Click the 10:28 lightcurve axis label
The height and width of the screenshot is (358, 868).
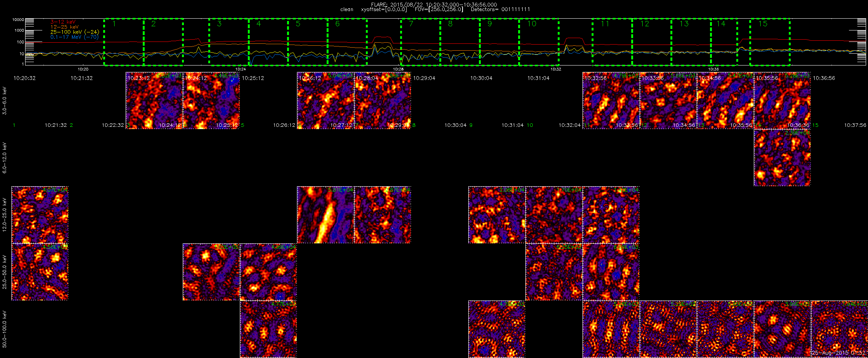click(x=398, y=69)
